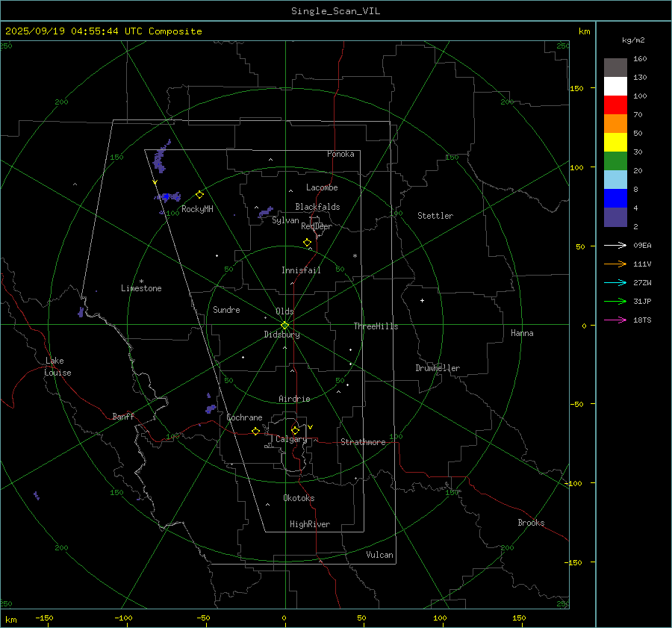The height and width of the screenshot is (628, 672).
Task: Click the magenta 18TS arrow icon
Action: point(615,320)
